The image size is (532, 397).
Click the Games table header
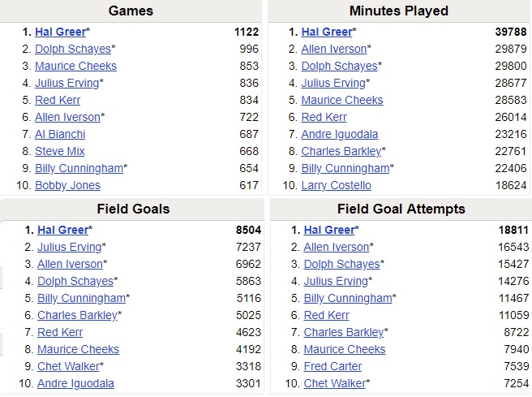click(x=131, y=11)
